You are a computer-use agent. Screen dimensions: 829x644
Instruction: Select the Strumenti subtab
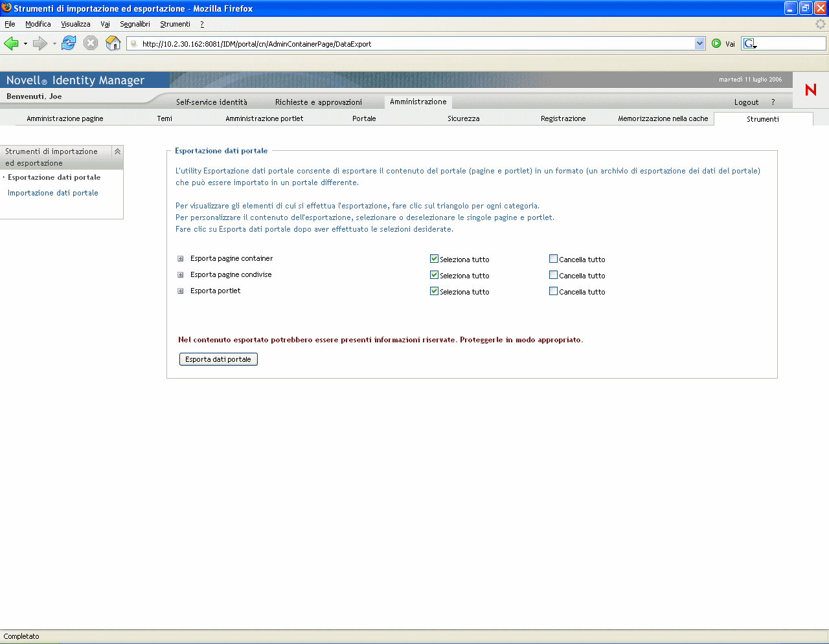(763, 119)
